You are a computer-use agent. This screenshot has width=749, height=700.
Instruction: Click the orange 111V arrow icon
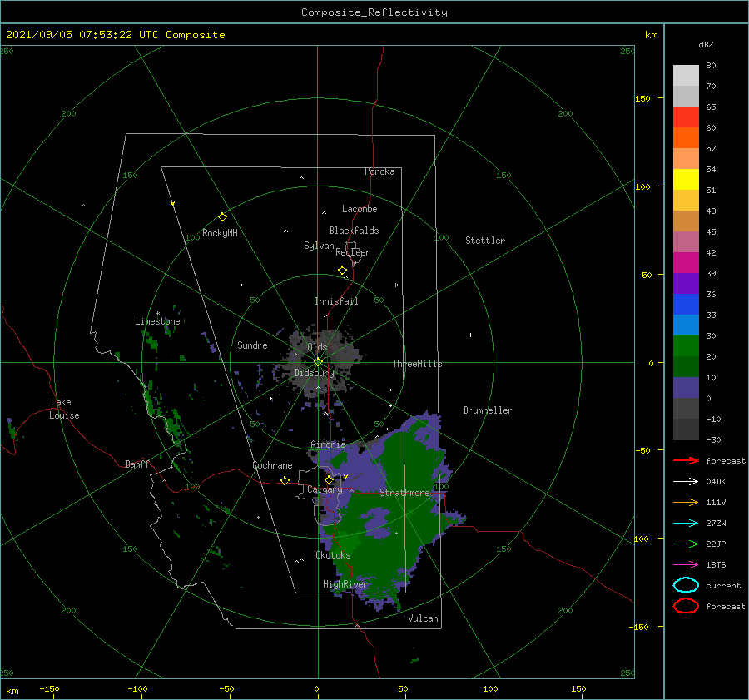point(686,502)
